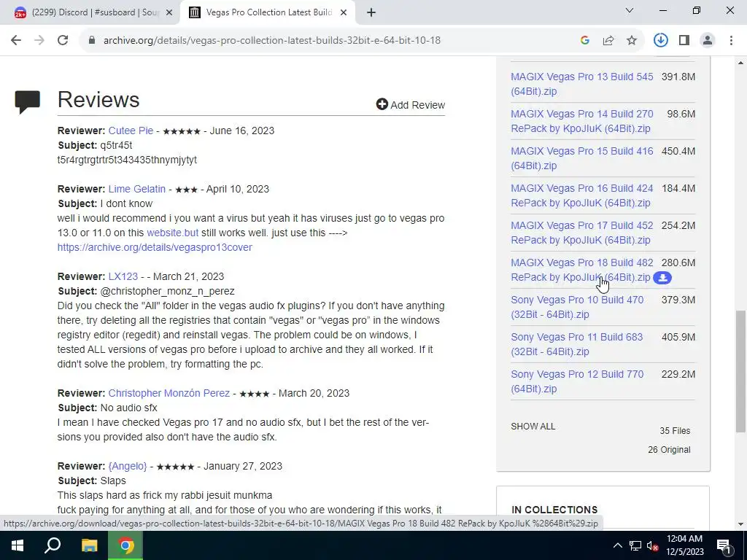Screen dimensions: 747x560
Task: Click the forward navigation arrow
Action: coord(39,41)
